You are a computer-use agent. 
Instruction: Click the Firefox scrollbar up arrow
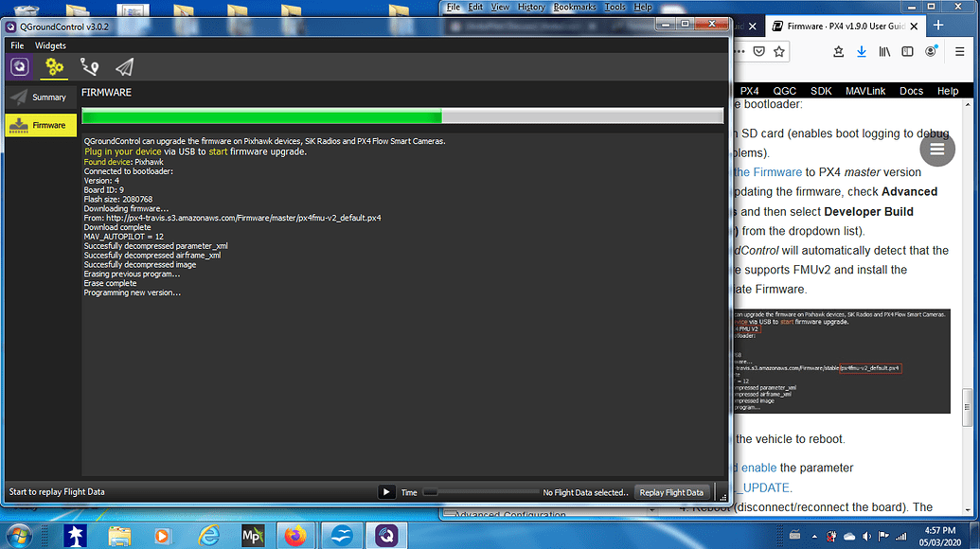968,104
